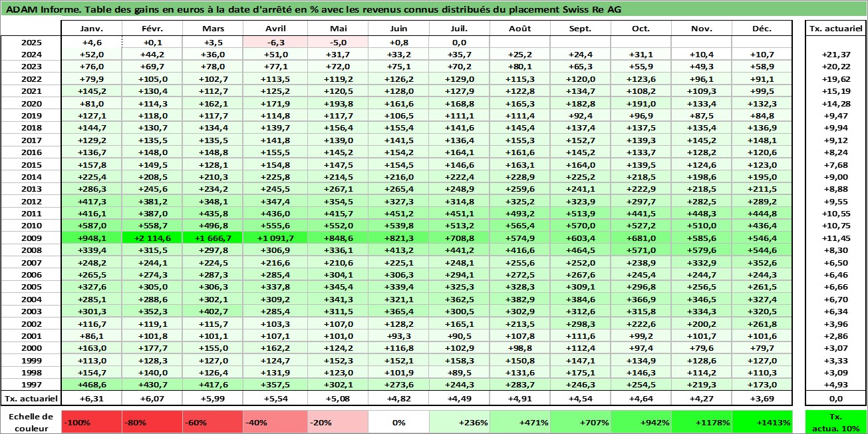Select the +1178% color scale swatch
The image size is (868, 434).
702,422
